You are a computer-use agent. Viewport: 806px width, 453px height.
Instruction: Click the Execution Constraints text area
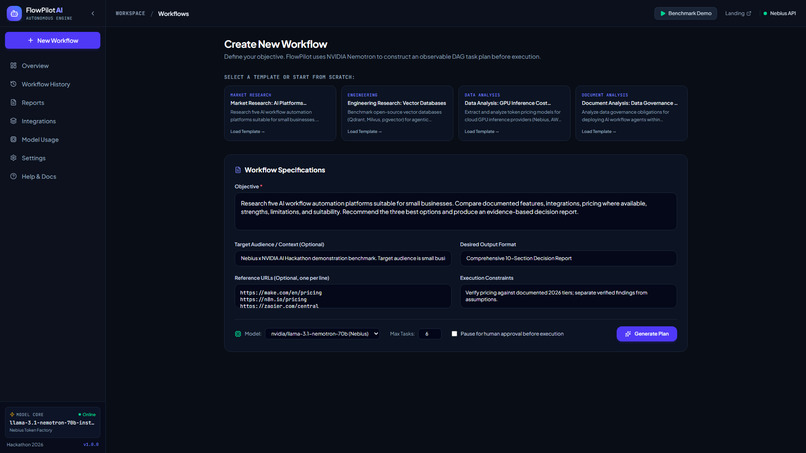pos(568,296)
